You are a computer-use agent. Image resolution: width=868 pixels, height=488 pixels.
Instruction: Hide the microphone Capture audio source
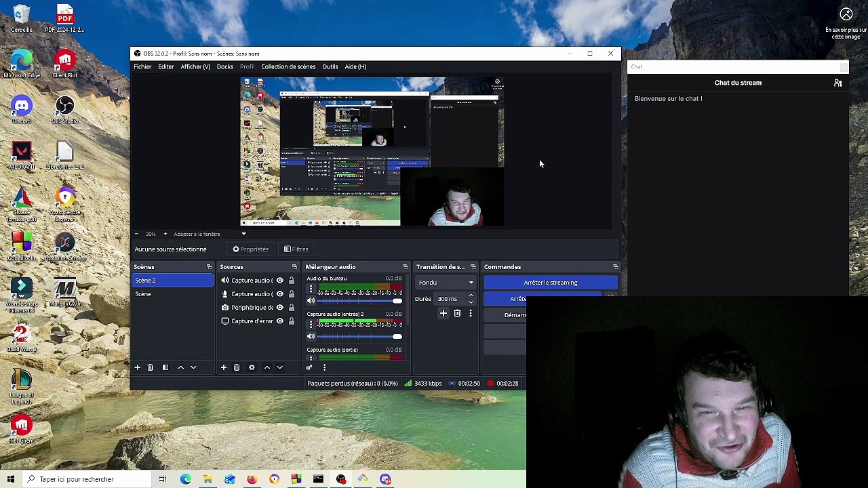pyautogui.click(x=279, y=294)
